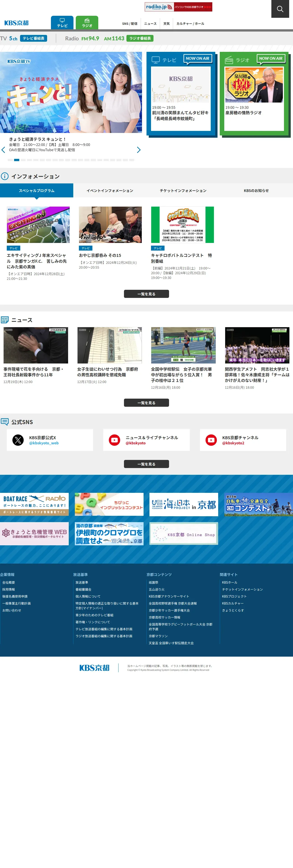Image resolution: width=293 pixels, height=868 pixels.
Task: Open きょうと危機管理WEB banner
Action: pyautogui.click(x=34, y=534)
